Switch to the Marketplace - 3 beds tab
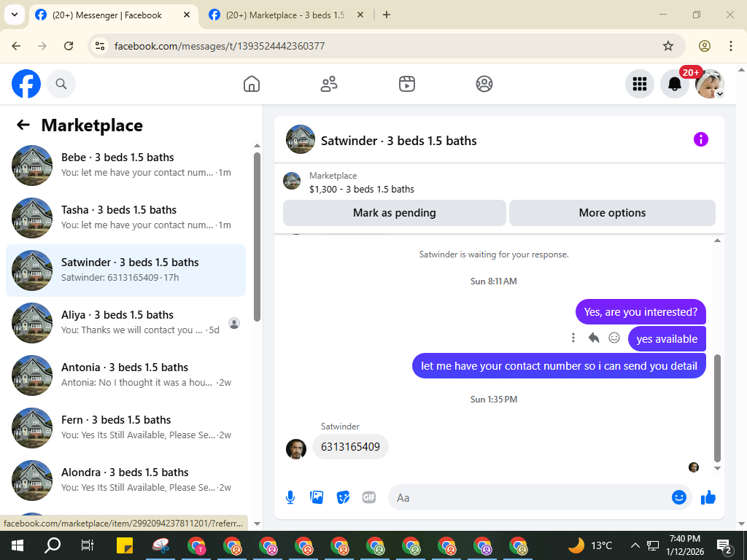 tap(285, 15)
